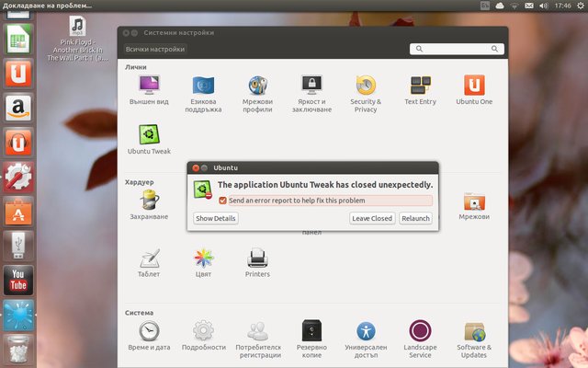Open Ubuntu One Music launcher icon

18,143
